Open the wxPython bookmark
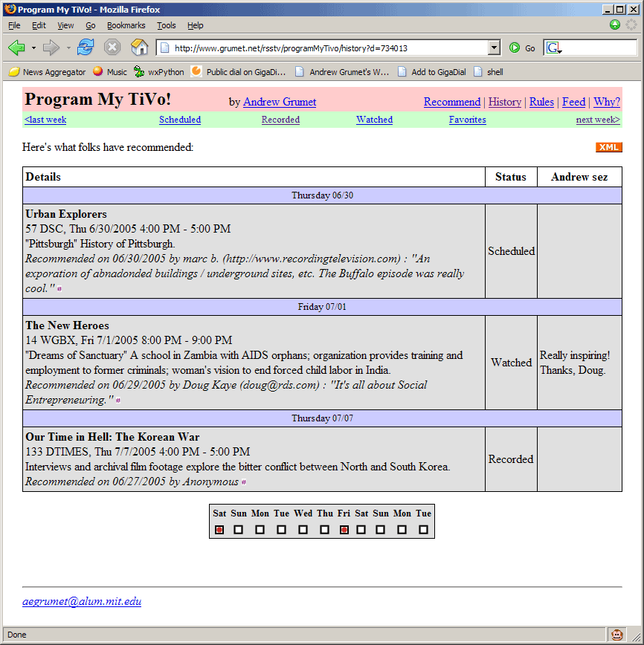Screen dimensions: 644x645 [158, 72]
